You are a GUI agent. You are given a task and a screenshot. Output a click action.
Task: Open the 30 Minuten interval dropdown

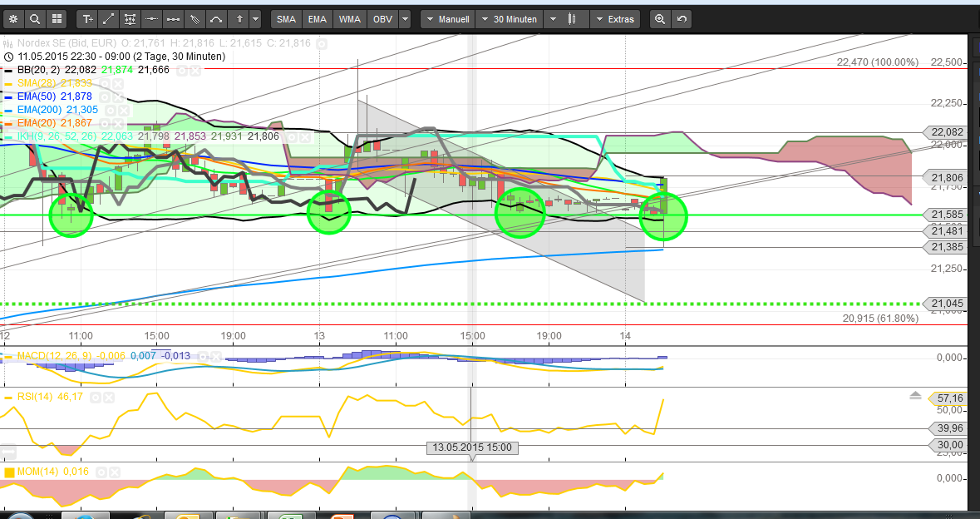[508, 19]
